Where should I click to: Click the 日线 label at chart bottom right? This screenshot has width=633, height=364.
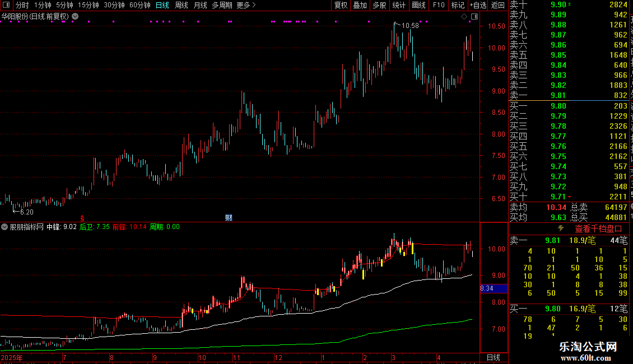(494, 357)
